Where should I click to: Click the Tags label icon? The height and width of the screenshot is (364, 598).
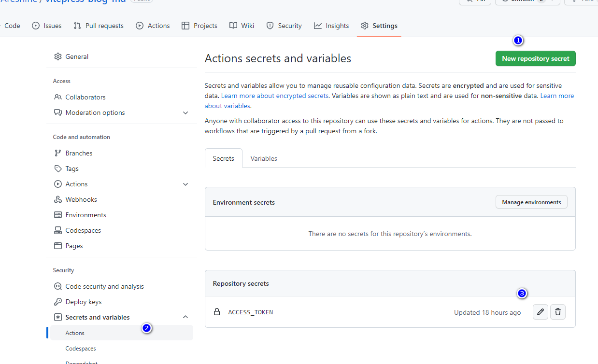tap(58, 168)
